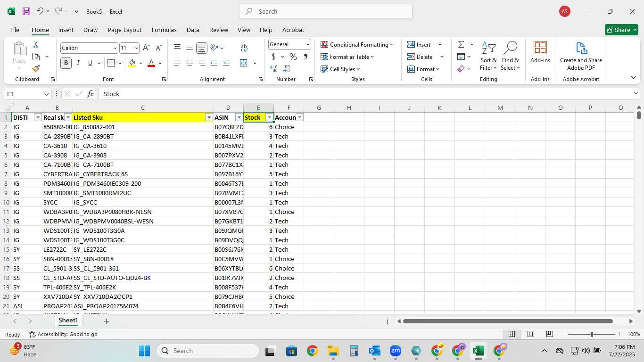
Task: Click the horizontal scrollbar thumb
Action: (508, 321)
